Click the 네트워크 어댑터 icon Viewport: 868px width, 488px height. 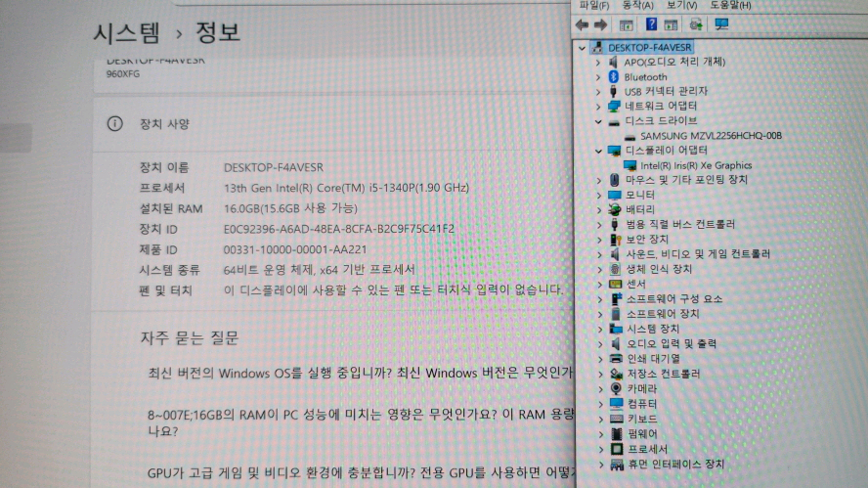[613, 106]
